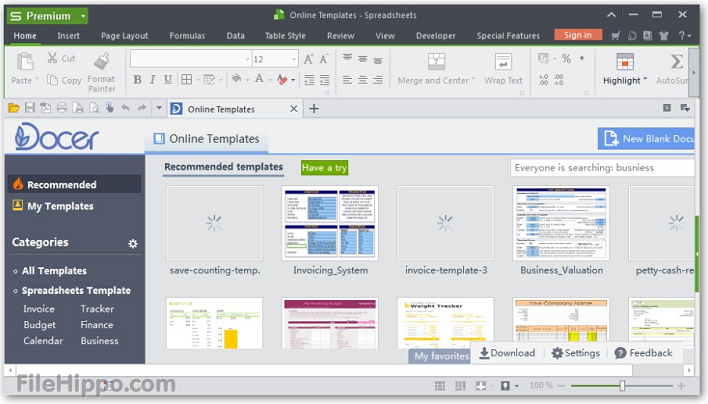This screenshot has width=708, height=404.
Task: Click the AutoSum sigma icon
Action: tap(676, 61)
